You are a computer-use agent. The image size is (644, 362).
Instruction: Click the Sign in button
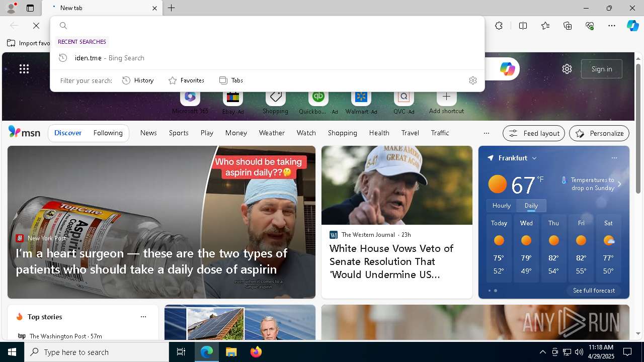602,69
